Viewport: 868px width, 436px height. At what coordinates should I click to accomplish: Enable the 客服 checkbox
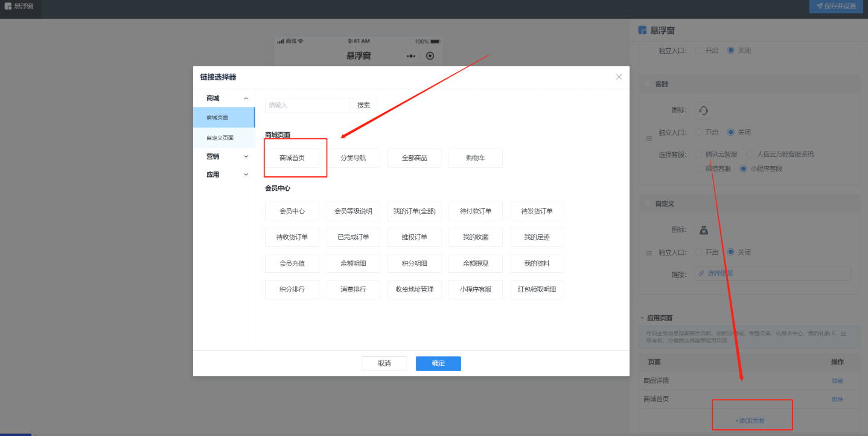tap(647, 84)
